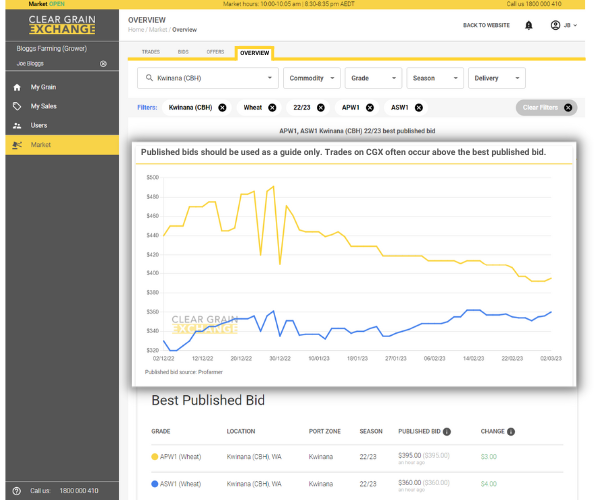Remove the ASW1 filter chip
This screenshot has width=600, height=500.
419,107
